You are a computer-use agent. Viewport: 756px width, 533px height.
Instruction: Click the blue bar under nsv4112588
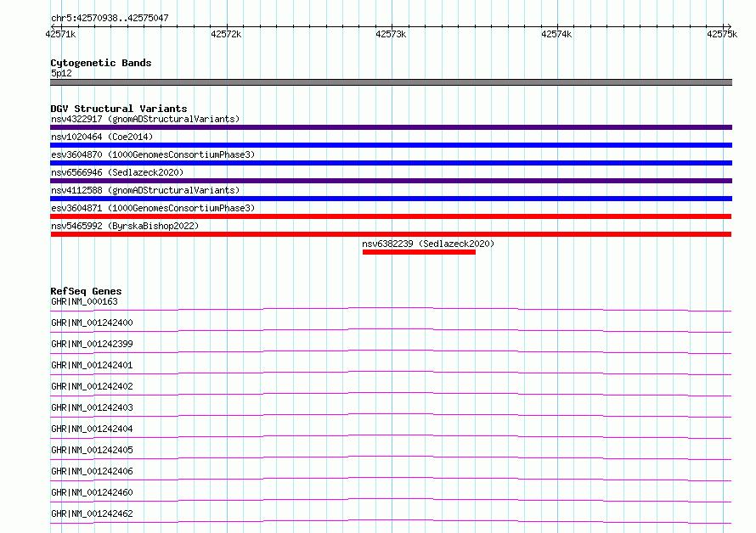(391, 199)
